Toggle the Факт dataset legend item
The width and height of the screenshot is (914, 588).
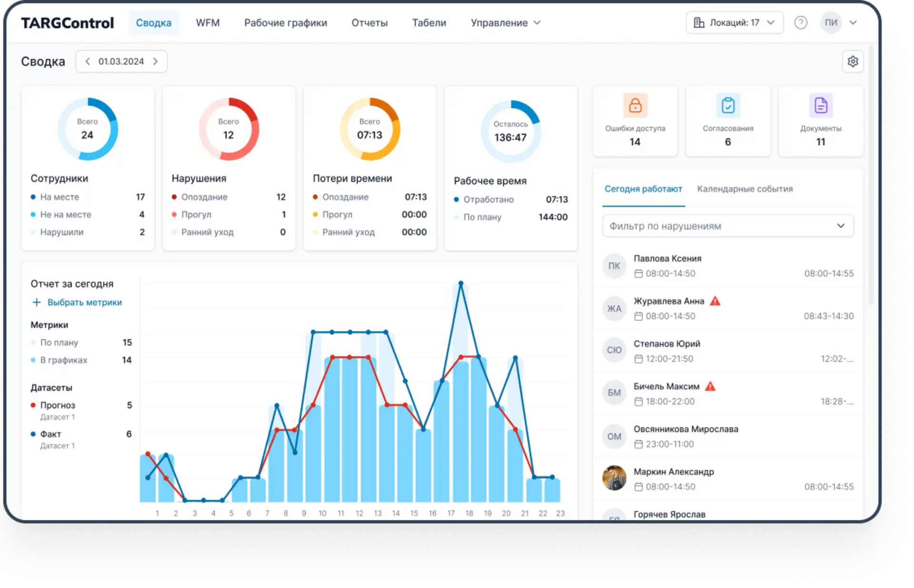point(50,434)
